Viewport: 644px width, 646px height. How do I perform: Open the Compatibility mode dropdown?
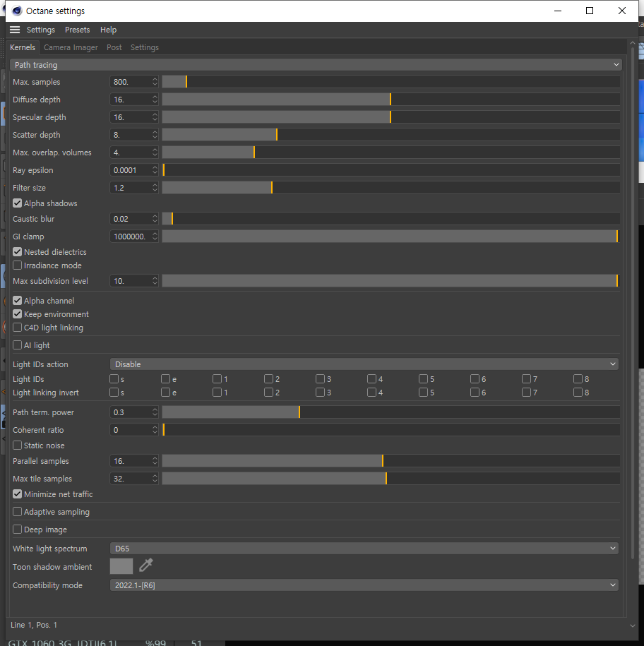(364, 585)
